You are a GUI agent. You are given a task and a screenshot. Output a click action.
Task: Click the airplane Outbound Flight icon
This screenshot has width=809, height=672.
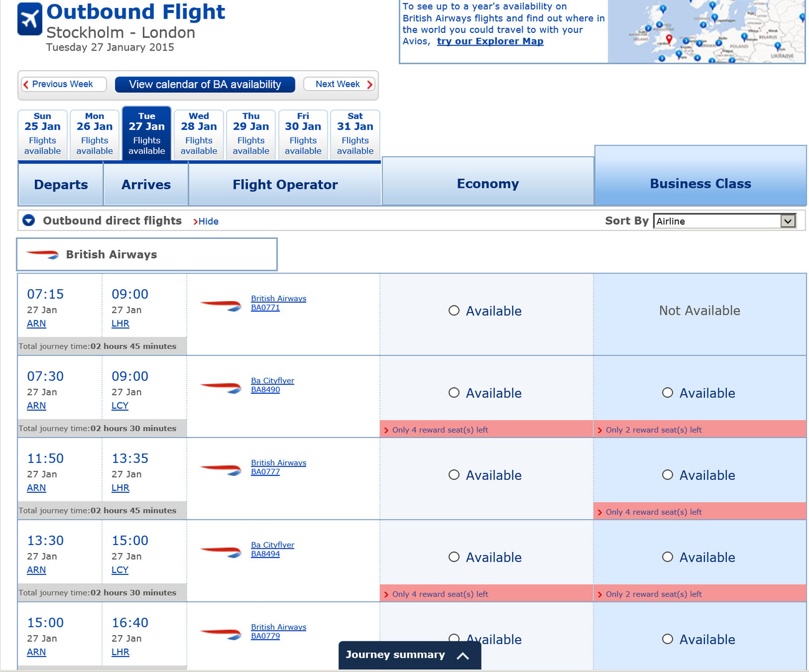(x=30, y=19)
